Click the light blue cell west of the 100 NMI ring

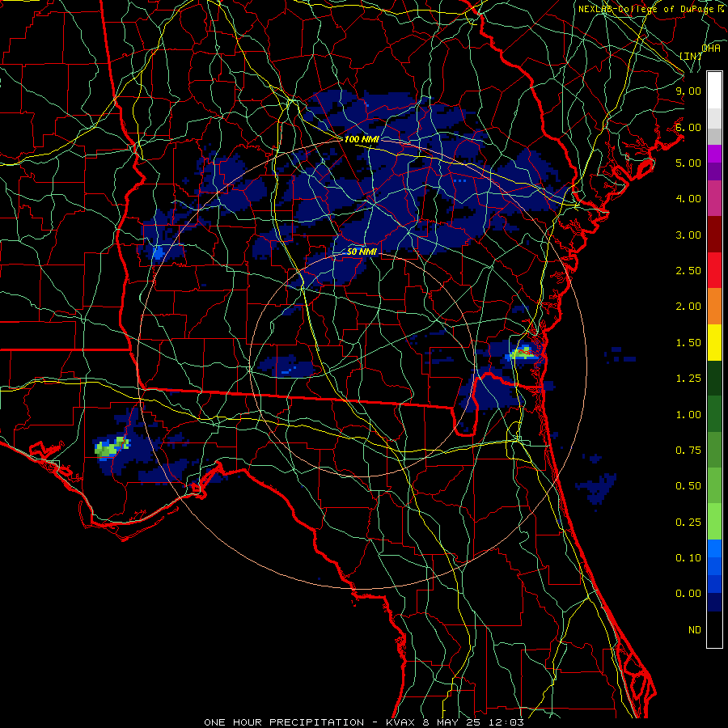(x=158, y=253)
